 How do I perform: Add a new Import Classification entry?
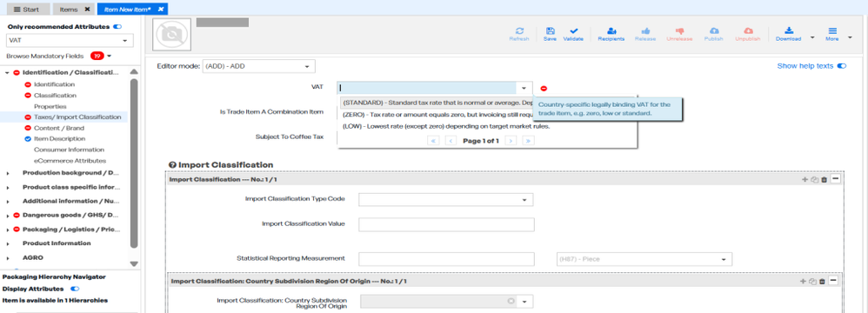point(804,179)
